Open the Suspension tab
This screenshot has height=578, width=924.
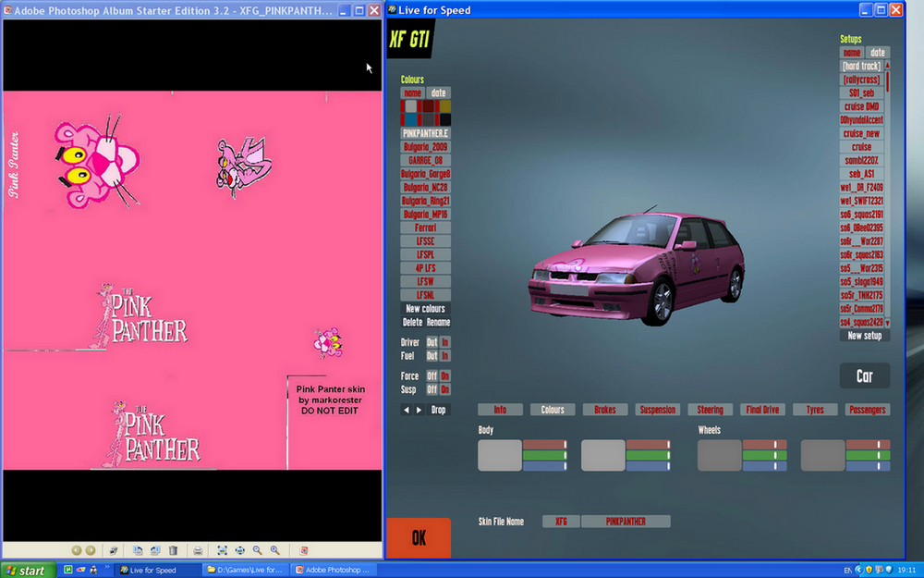(658, 410)
